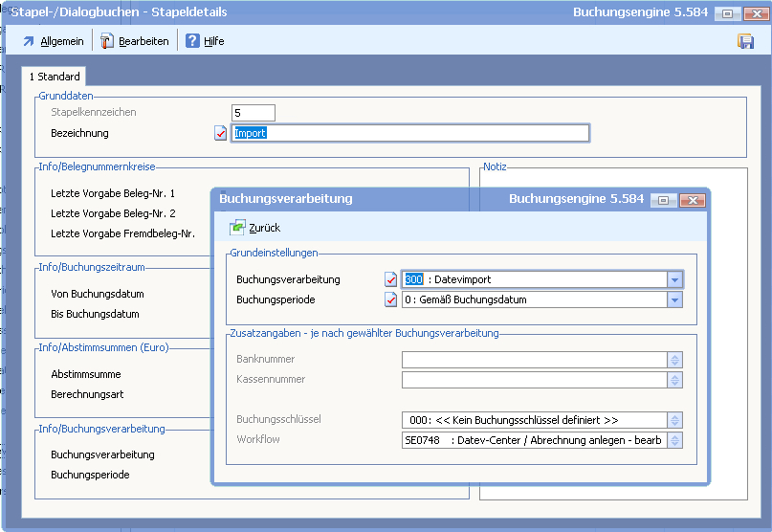Image resolution: width=772 pixels, height=532 pixels.
Task: Click into the Bezeichnung text field
Action: [x=411, y=133]
